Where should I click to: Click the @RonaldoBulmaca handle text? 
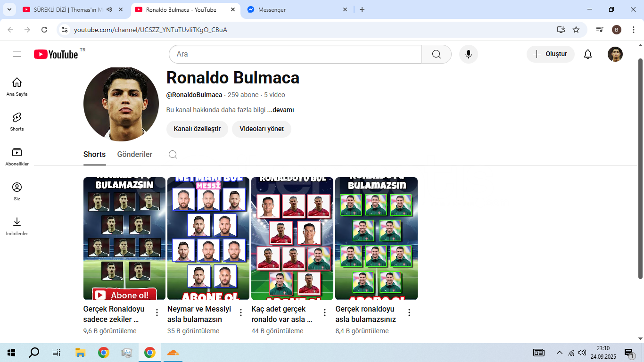click(x=194, y=95)
